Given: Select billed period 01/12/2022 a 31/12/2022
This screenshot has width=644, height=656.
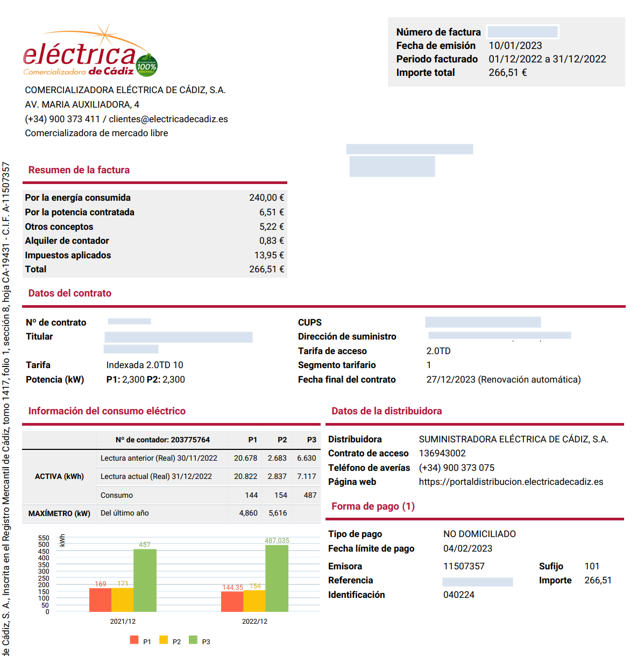Looking at the screenshot, I should (547, 59).
